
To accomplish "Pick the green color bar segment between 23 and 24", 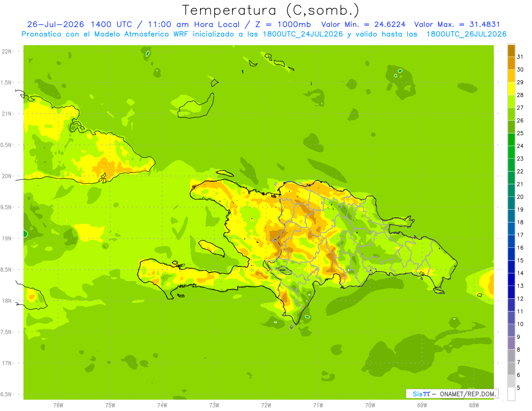I will (x=511, y=153).
